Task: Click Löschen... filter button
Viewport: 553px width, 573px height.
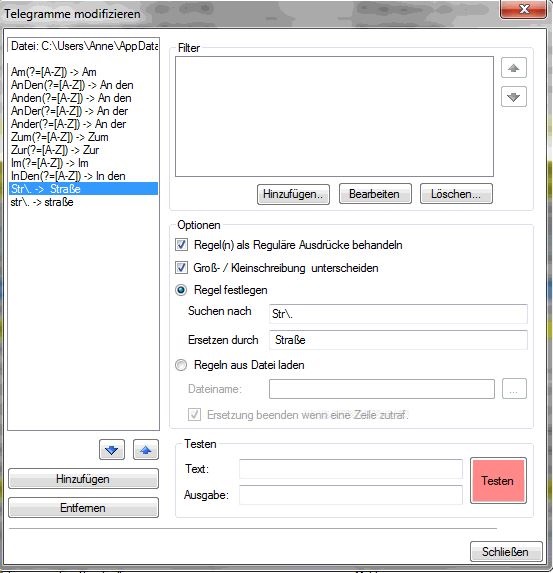Action: pos(456,194)
